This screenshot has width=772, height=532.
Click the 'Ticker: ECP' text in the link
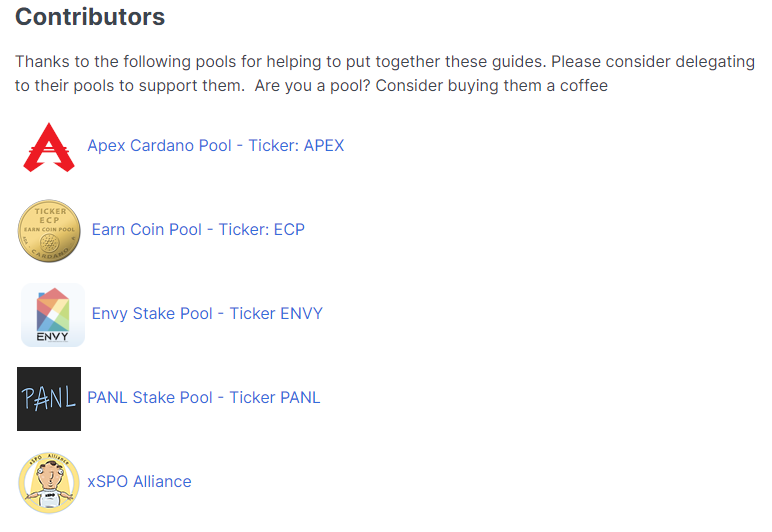[261, 229]
